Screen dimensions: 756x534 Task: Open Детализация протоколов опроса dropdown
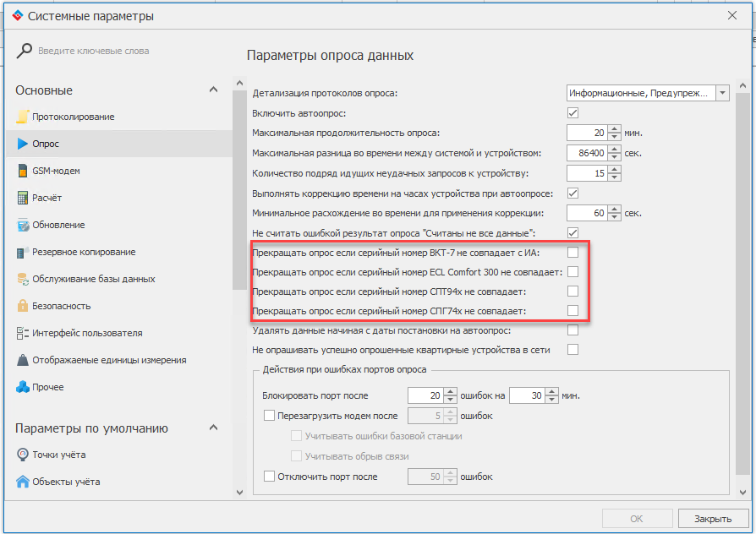(721, 93)
